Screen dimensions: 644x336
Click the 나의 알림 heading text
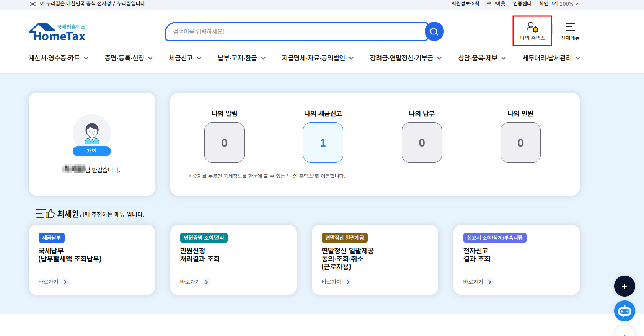pos(225,113)
